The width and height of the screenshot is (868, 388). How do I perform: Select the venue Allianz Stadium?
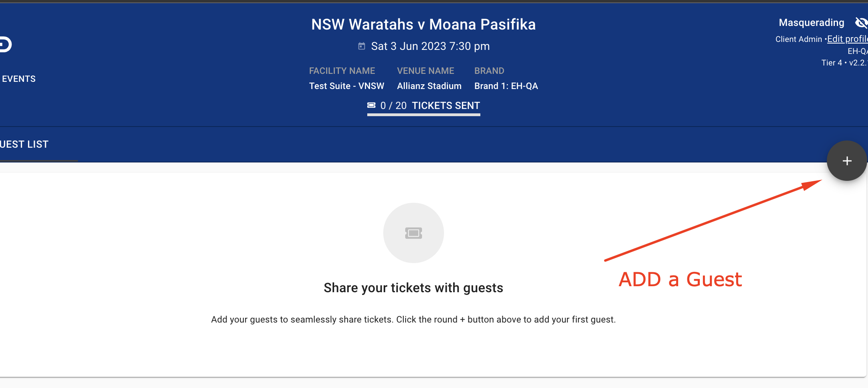(x=429, y=86)
